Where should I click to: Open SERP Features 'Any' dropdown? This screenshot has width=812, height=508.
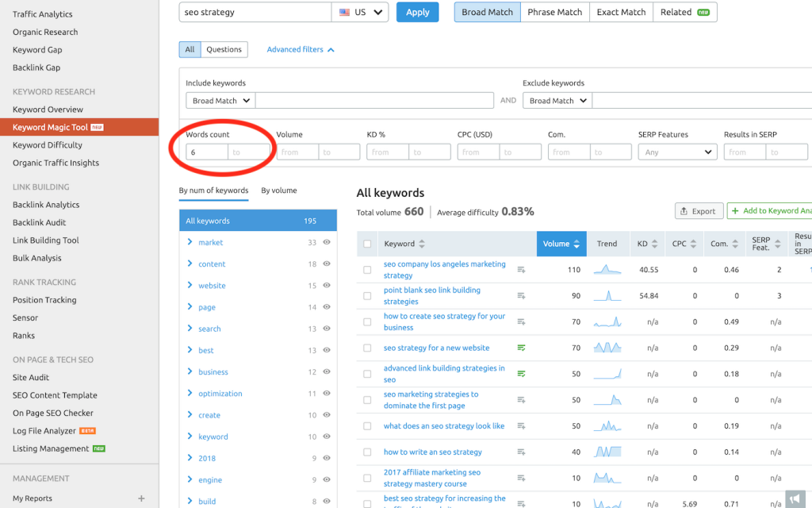pos(677,152)
